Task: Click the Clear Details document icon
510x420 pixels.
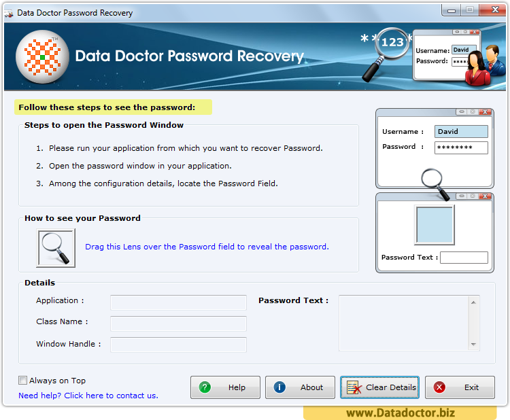Action: (x=354, y=387)
